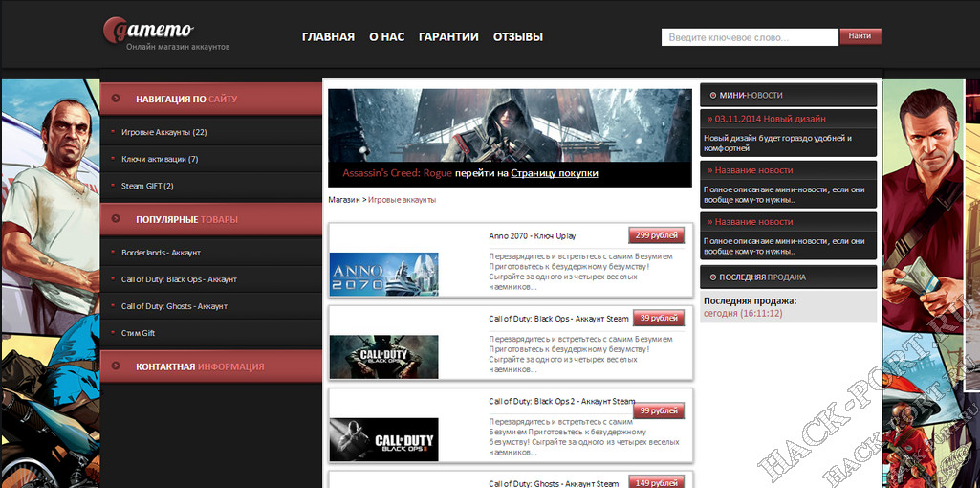
Task: Click the 299 рублей price button
Action: pyautogui.click(x=656, y=235)
